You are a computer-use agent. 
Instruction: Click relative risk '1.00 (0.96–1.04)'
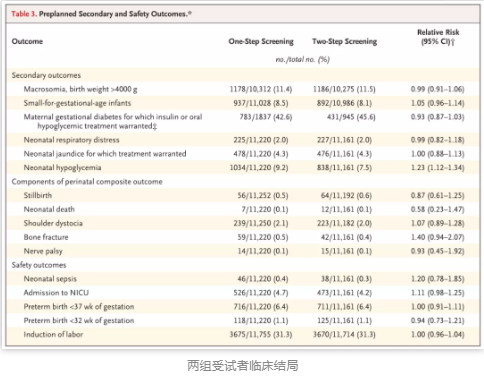tap(437, 335)
